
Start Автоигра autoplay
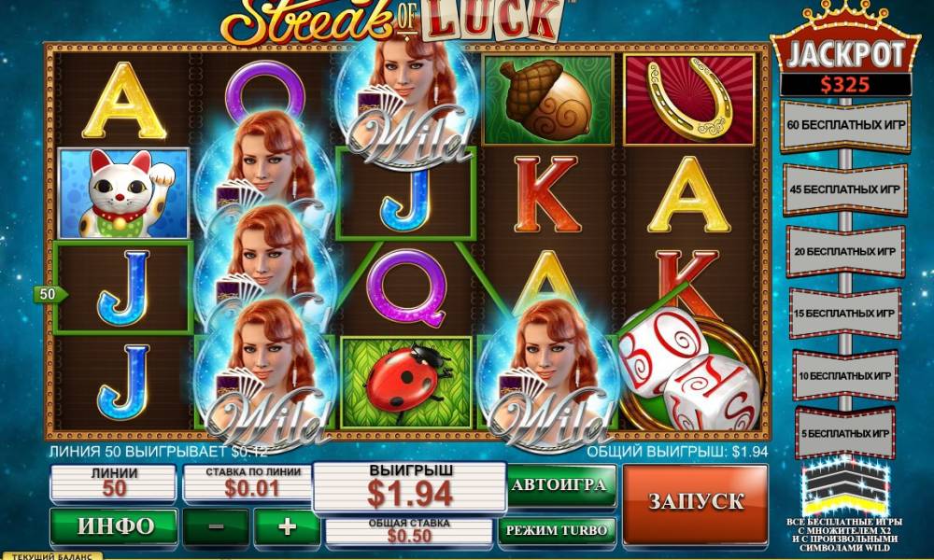(x=559, y=484)
